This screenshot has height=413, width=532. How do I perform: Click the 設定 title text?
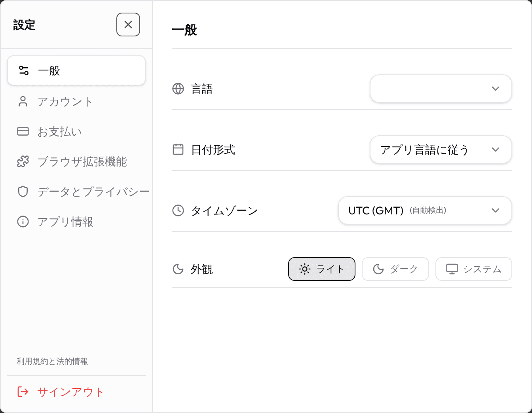[x=24, y=25]
